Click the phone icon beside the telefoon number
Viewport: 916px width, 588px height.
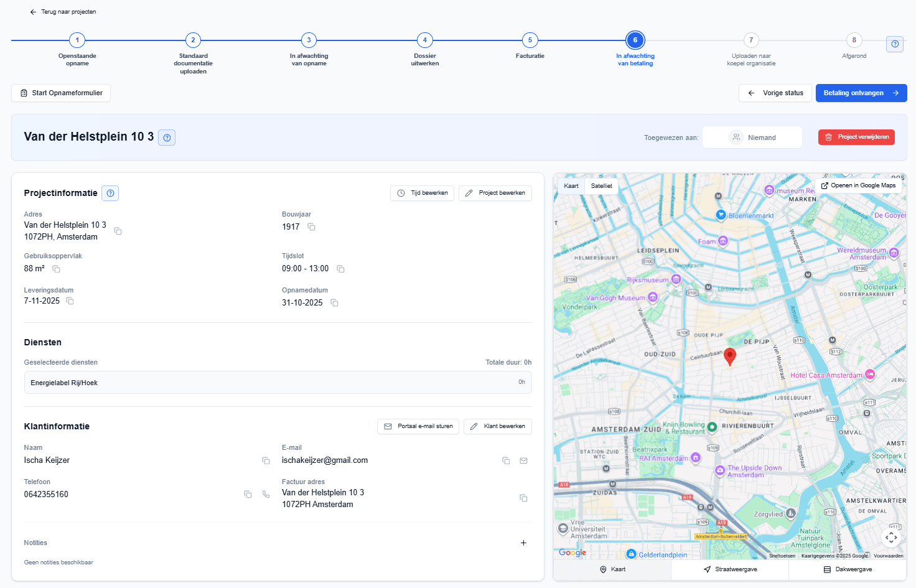(266, 493)
